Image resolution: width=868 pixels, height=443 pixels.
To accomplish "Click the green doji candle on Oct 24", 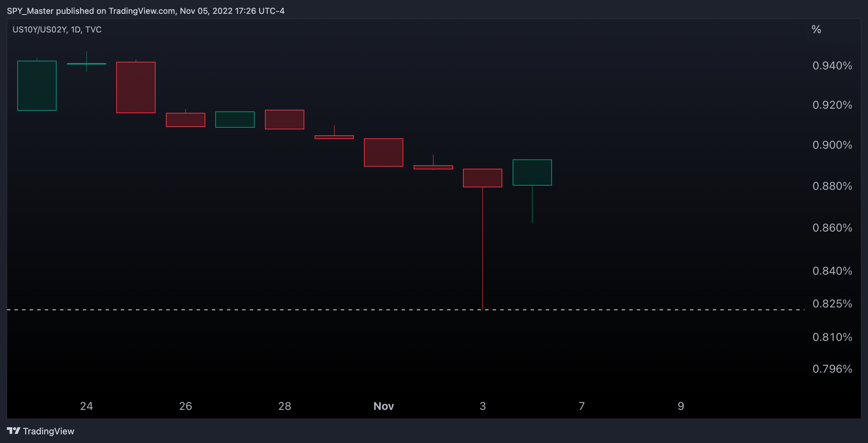I will [x=87, y=63].
